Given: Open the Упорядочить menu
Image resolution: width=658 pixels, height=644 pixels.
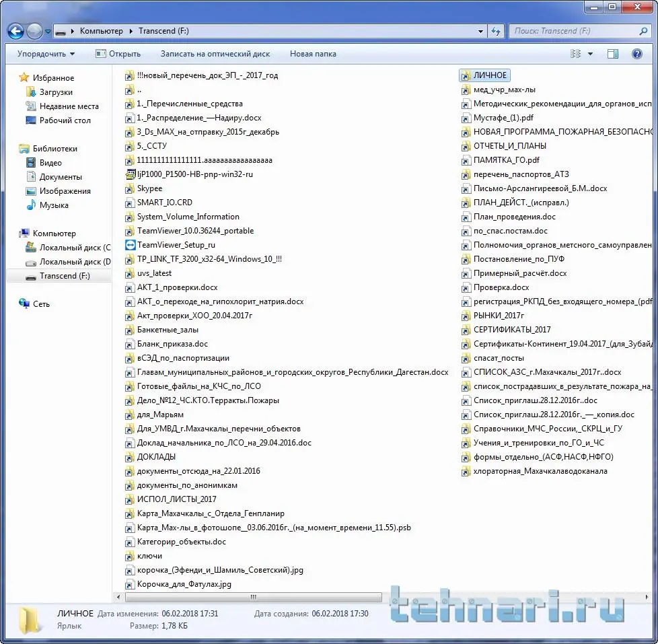Looking at the screenshot, I should click(x=46, y=54).
